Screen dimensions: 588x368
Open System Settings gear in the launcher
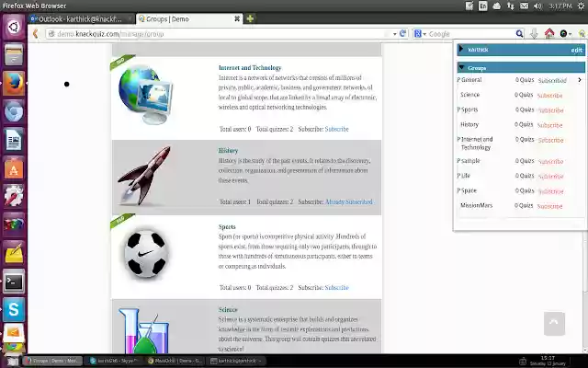coord(14,196)
